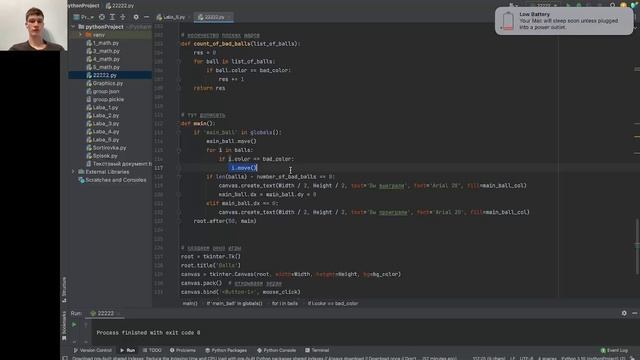Click the Collapse All icon in Project toolbar
640x360 pixels.
click(x=123, y=17)
